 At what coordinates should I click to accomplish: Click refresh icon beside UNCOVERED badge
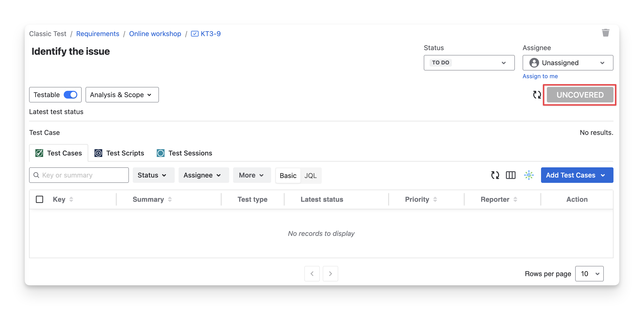pos(537,95)
